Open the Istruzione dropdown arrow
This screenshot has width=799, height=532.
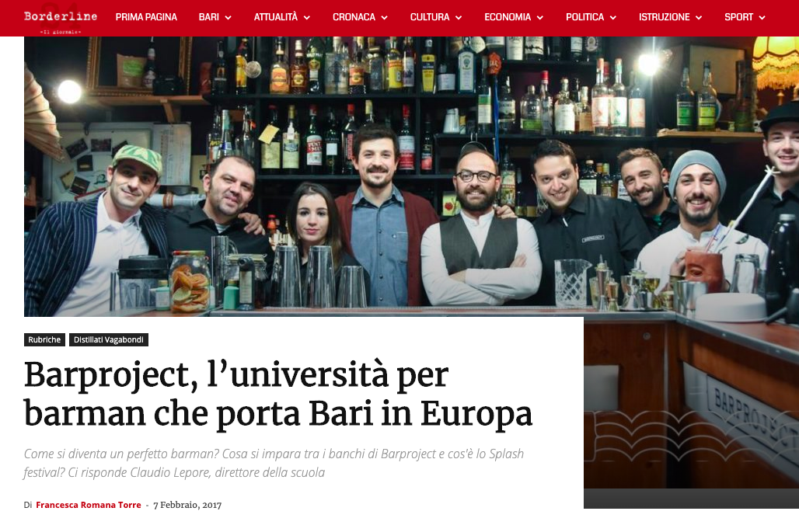tap(699, 18)
